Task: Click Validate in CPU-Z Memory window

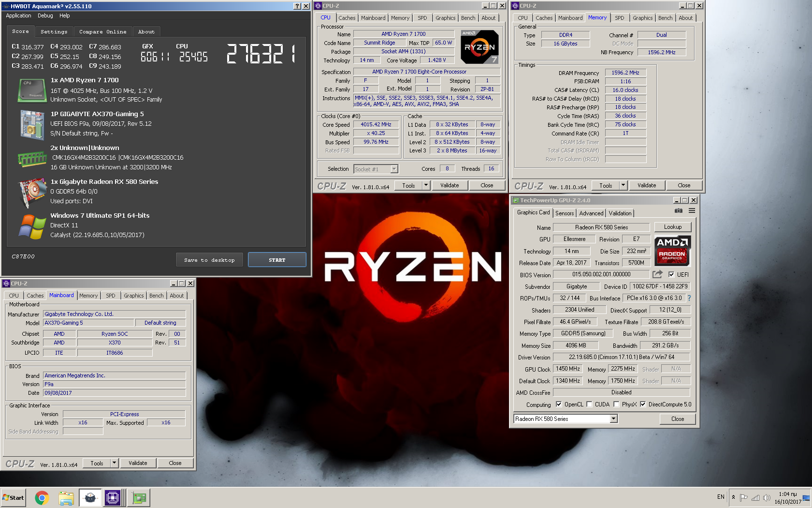Action: 647,185
